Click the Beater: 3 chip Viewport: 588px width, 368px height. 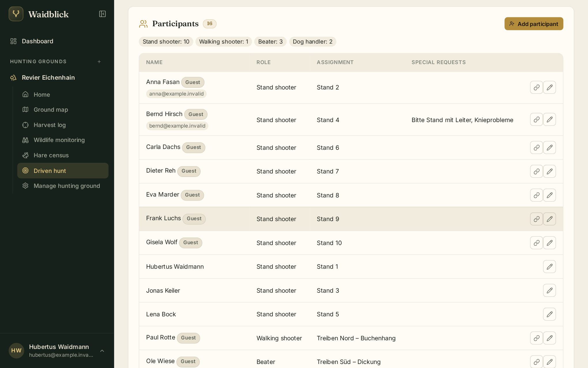tap(270, 42)
